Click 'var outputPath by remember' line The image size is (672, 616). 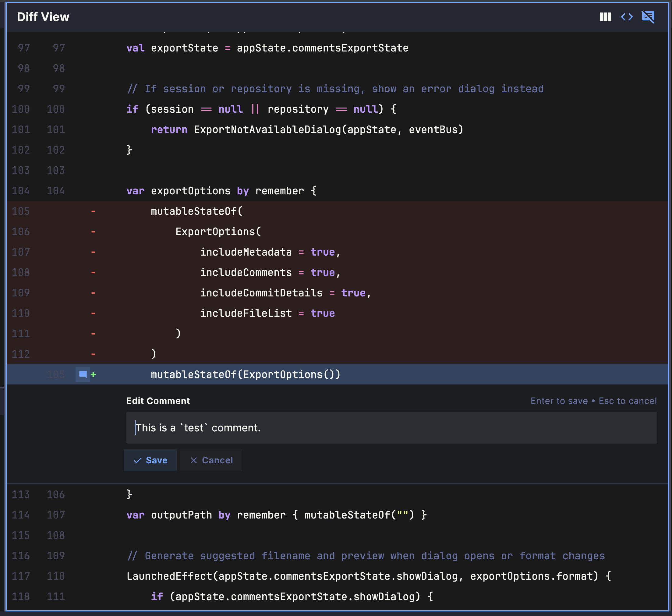(337, 515)
